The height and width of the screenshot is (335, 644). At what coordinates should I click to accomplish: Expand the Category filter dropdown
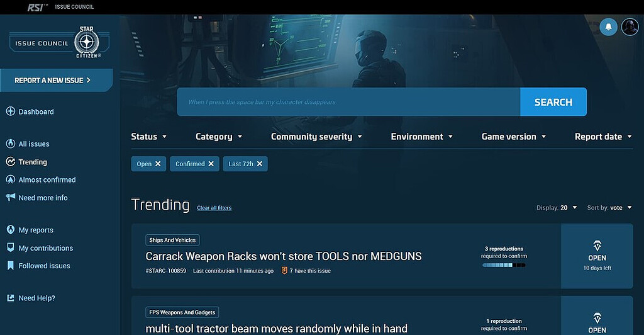coord(219,137)
